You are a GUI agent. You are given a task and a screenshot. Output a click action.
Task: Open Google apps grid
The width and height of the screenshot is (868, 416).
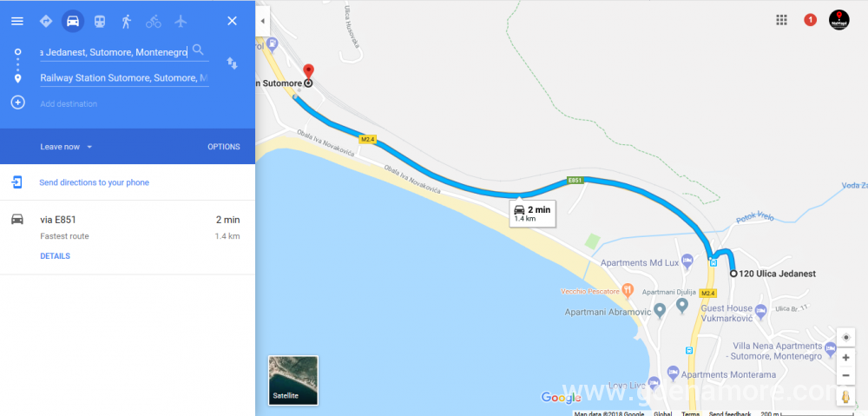point(782,21)
